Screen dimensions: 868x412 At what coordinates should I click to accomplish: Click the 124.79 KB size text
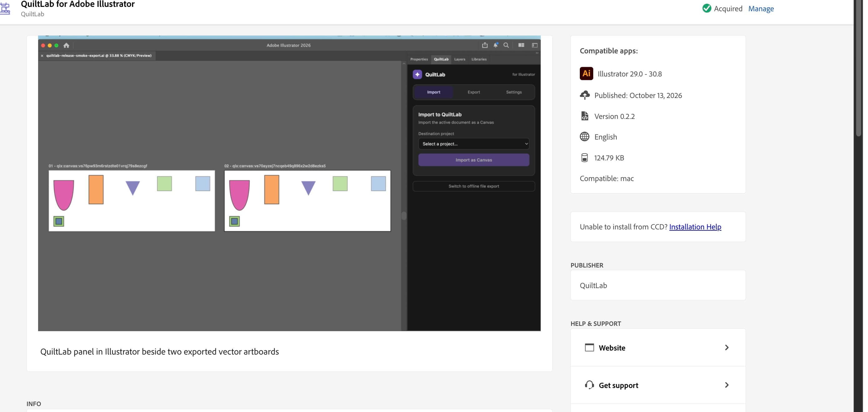(x=609, y=158)
